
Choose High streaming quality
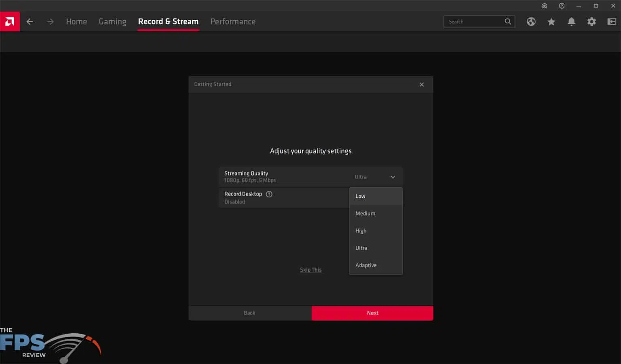pyautogui.click(x=376, y=231)
